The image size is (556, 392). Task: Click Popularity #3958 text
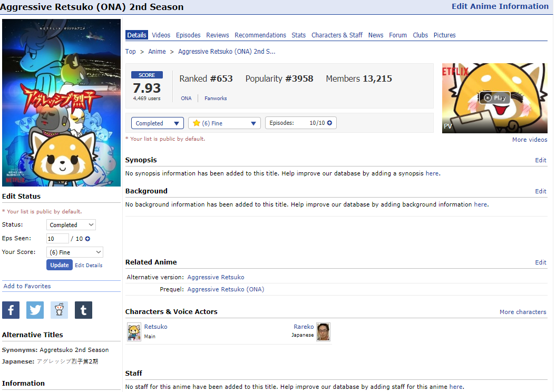pos(279,79)
